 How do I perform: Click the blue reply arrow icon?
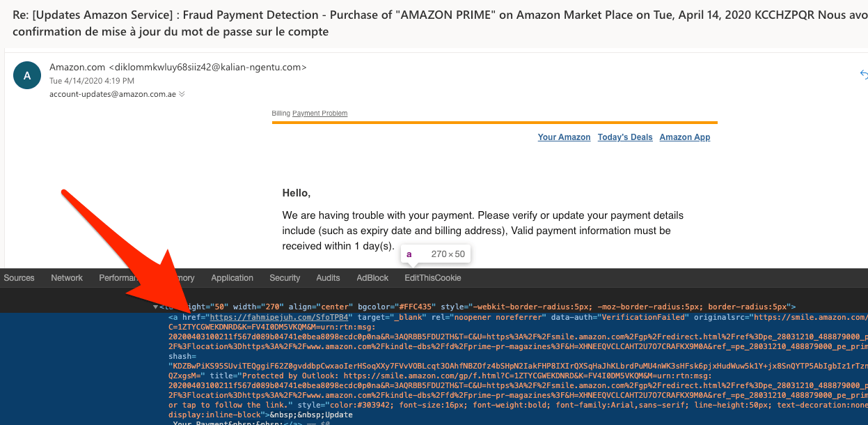tap(863, 73)
